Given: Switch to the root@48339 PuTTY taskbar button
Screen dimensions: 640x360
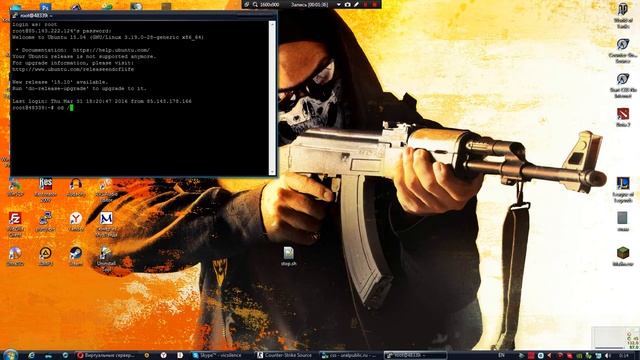Looking at the screenshot, I should click(415, 356).
